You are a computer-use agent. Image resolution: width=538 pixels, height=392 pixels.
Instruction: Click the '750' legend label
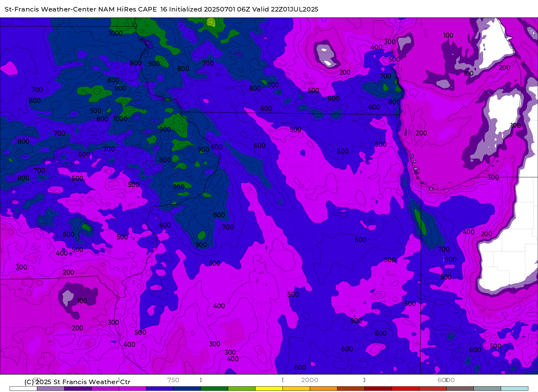(173, 380)
